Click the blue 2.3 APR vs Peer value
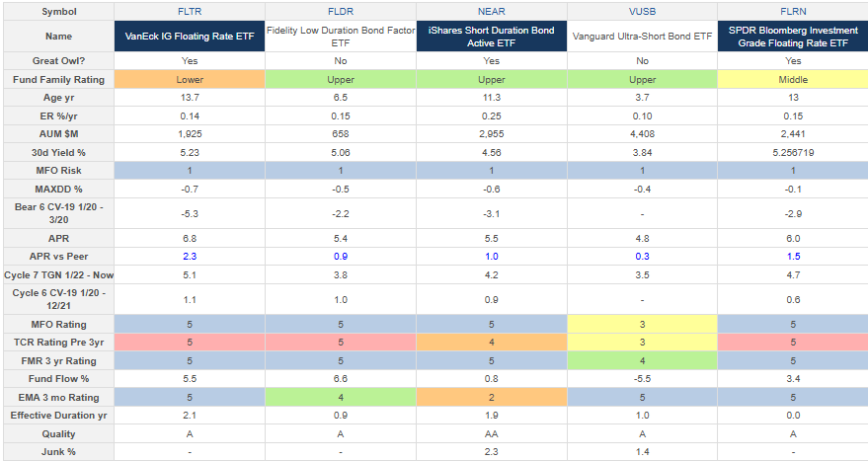Viewport: 868px width, 461px height. 190,257
